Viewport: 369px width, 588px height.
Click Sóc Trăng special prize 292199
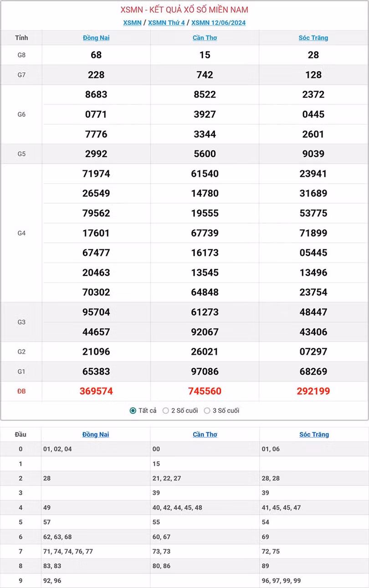313,391
